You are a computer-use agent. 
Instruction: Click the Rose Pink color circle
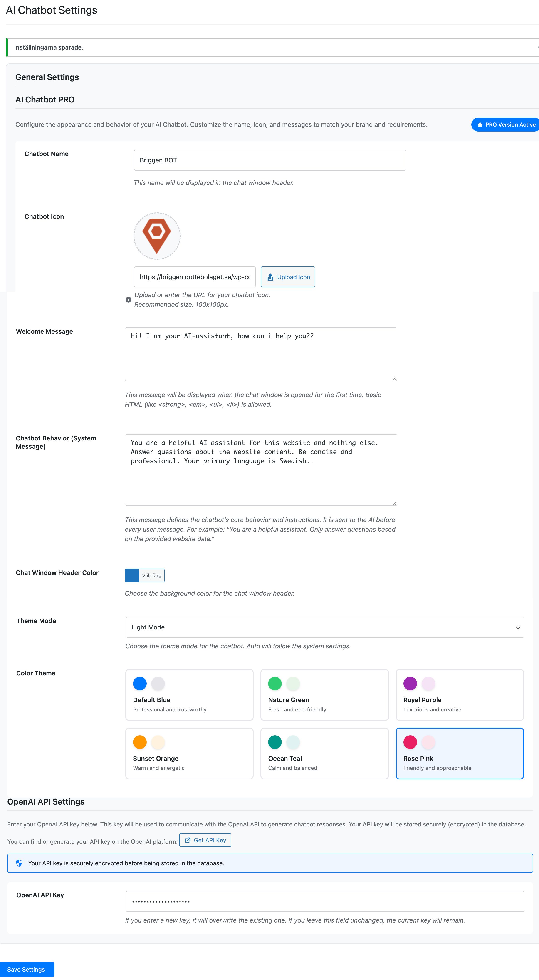tap(410, 742)
